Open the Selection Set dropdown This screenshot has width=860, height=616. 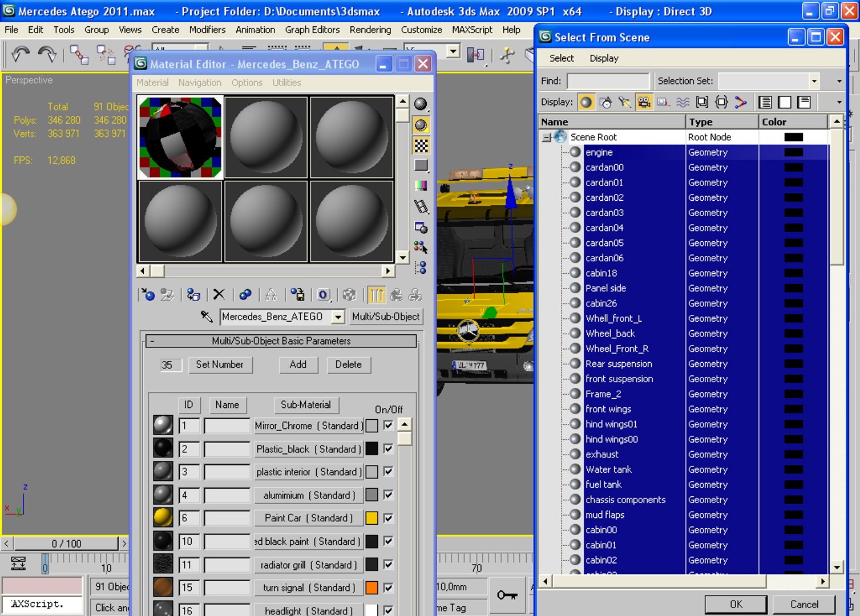pos(814,81)
